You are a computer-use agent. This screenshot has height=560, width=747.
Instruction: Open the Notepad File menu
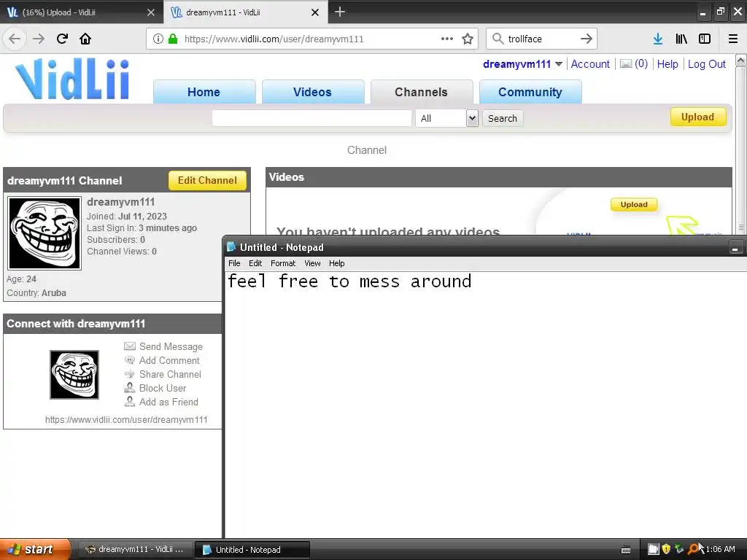click(x=234, y=263)
